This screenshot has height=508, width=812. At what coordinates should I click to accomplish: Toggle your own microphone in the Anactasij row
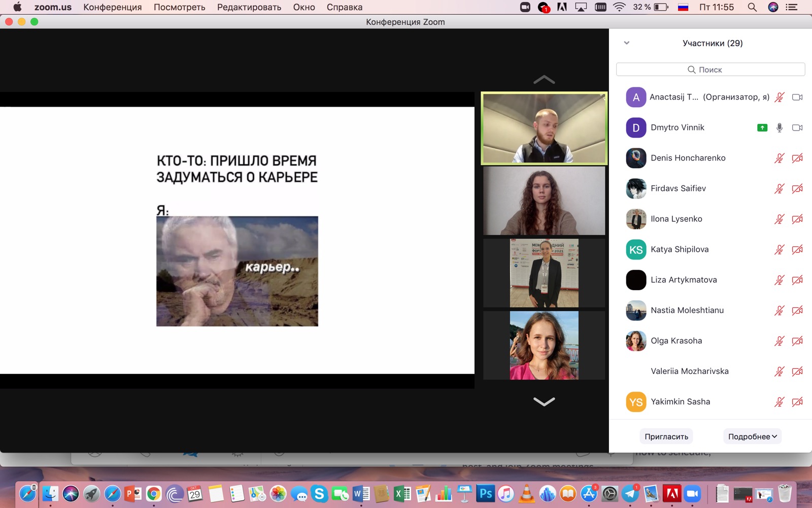780,97
